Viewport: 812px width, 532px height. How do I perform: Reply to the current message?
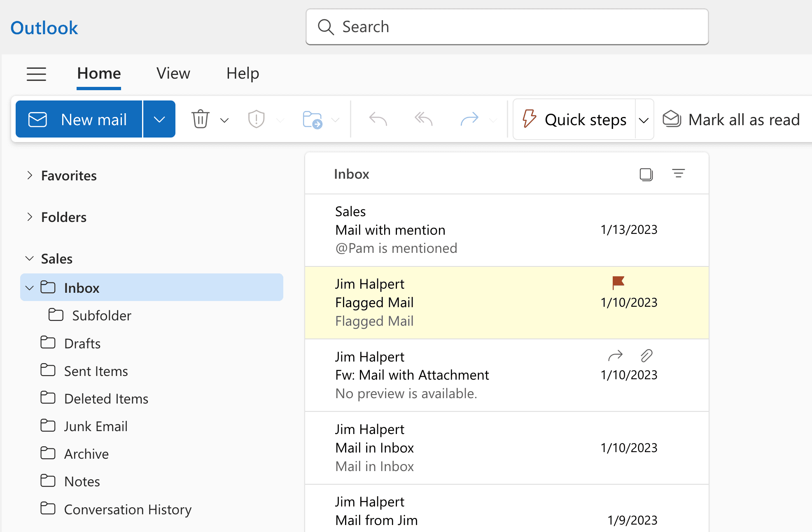point(377,119)
